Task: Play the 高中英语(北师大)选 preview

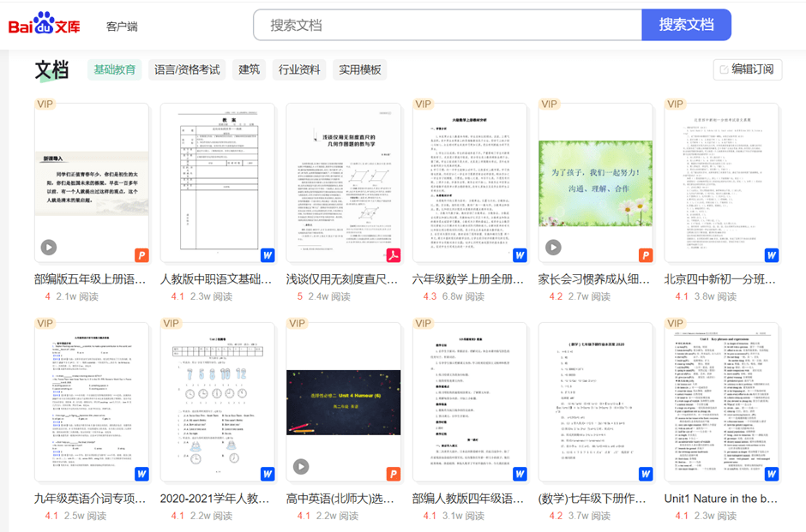Action: point(301,467)
